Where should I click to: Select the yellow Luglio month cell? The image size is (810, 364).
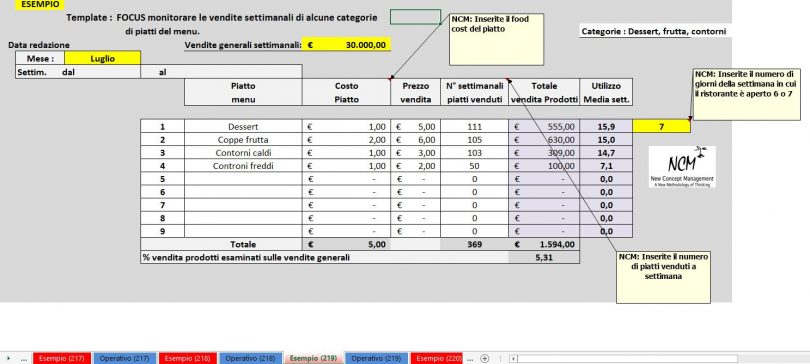[102, 58]
